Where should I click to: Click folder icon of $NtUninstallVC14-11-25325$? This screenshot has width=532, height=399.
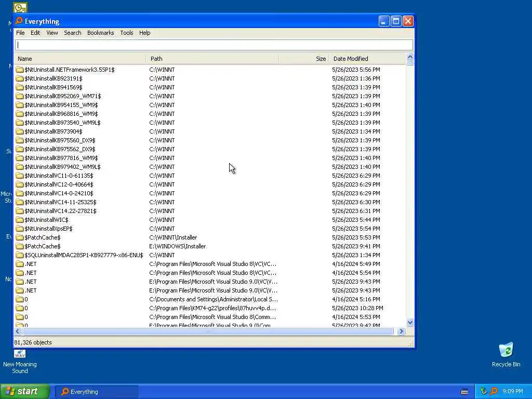[20, 202]
